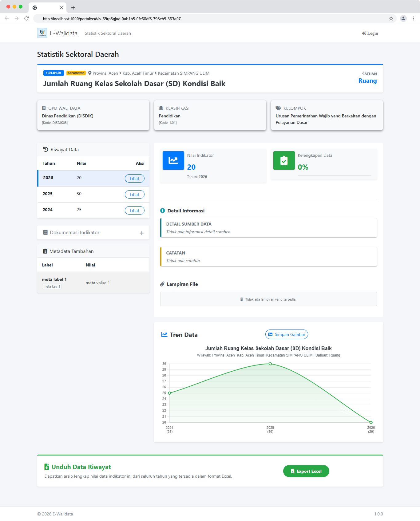The height and width of the screenshot is (521, 420).
Task: View the 2025 data with Lihat button
Action: click(134, 195)
